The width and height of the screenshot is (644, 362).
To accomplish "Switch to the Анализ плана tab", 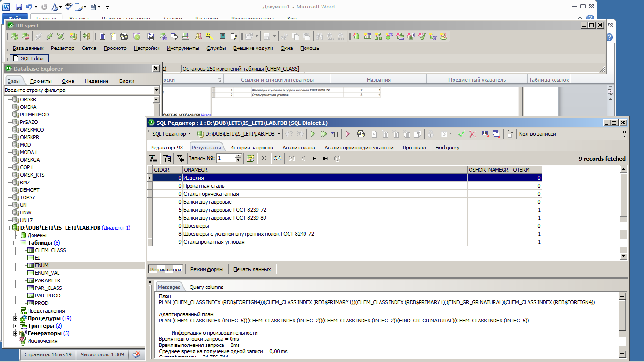I will 299,148.
